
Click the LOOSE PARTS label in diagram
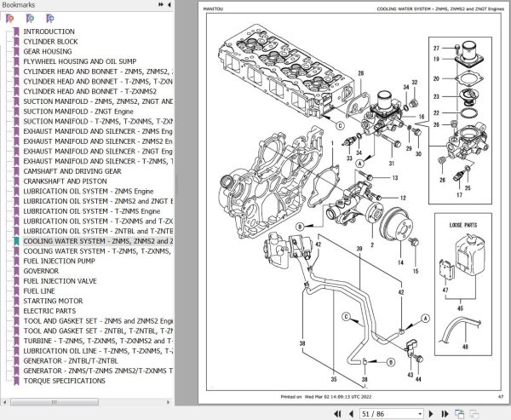[463, 225]
